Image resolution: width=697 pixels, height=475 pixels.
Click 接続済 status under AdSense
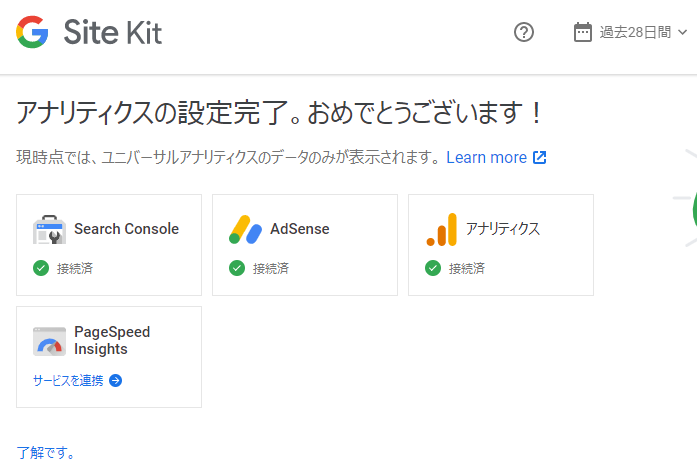(271, 268)
